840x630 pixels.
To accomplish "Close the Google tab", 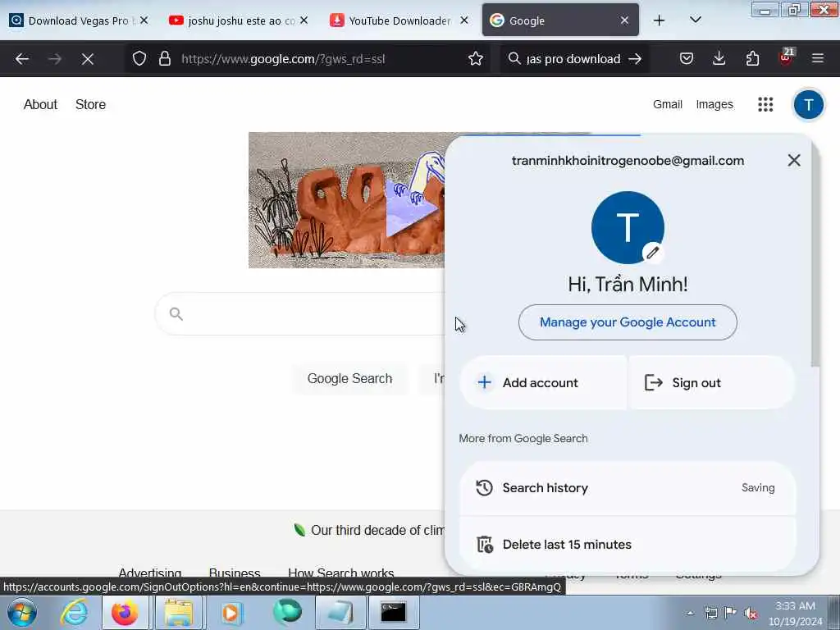I will pyautogui.click(x=624, y=21).
